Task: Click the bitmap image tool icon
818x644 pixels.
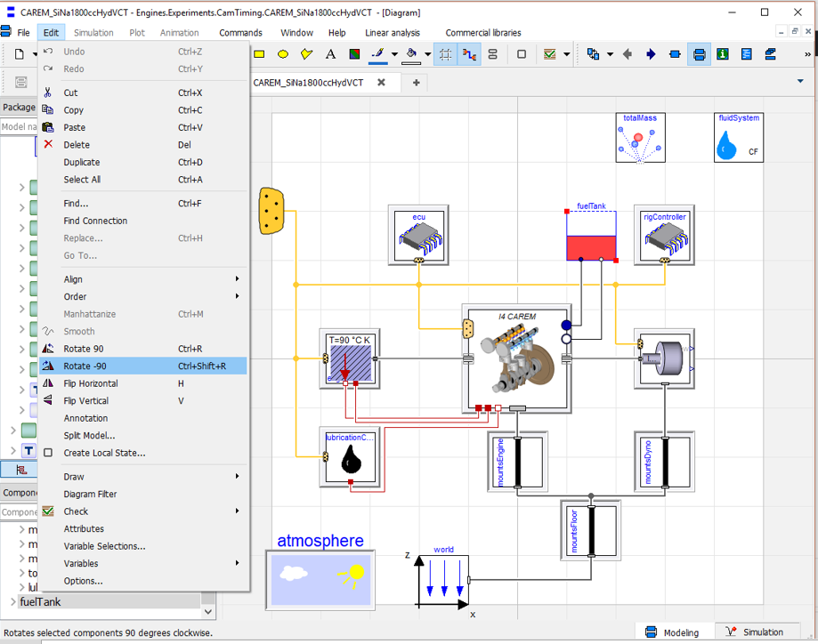Action: (354, 54)
